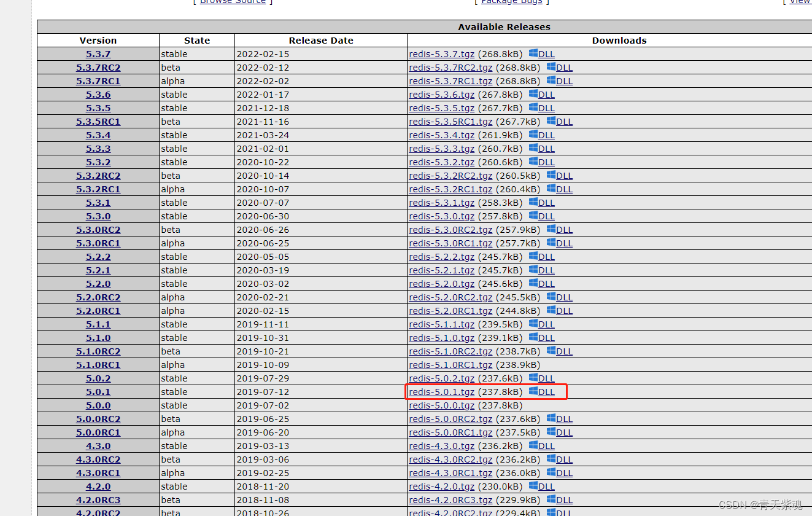Click the Windows DLL icon in the 5.3.2RC2 row
This screenshot has height=516, width=812.
551,175
